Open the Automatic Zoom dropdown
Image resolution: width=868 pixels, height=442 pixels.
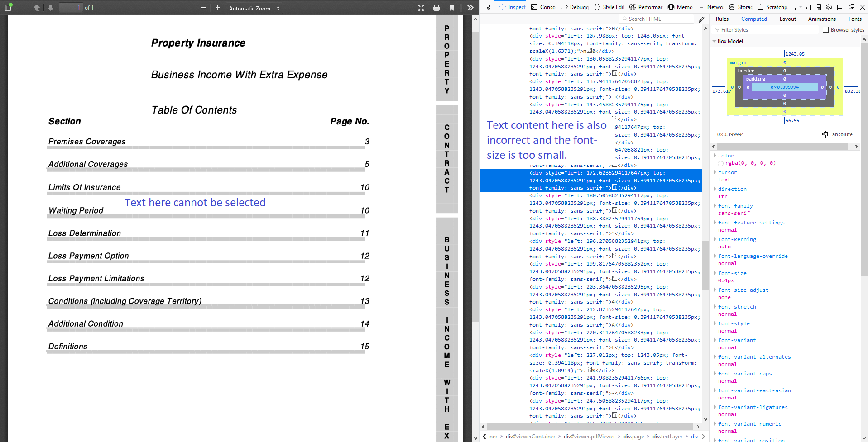click(254, 8)
